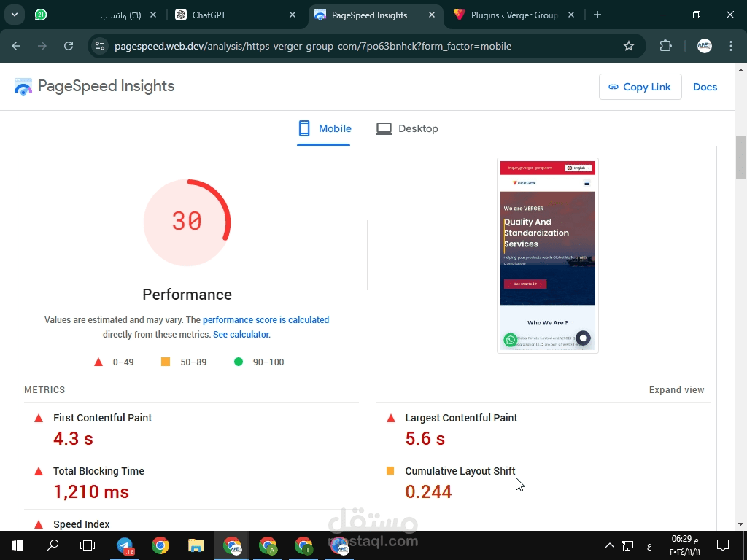Viewport: 747px width, 560px height.
Task: Bookmark this page with the star icon
Action: tap(629, 46)
